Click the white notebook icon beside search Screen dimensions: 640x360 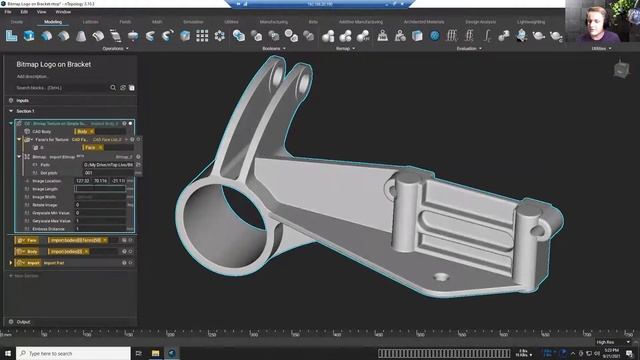[x=132, y=88]
